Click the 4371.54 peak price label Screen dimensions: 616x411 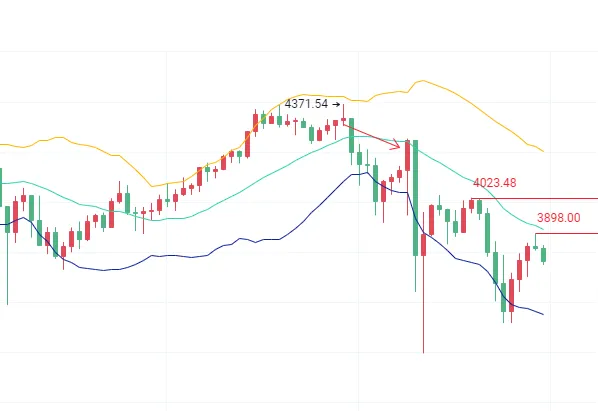coord(305,104)
